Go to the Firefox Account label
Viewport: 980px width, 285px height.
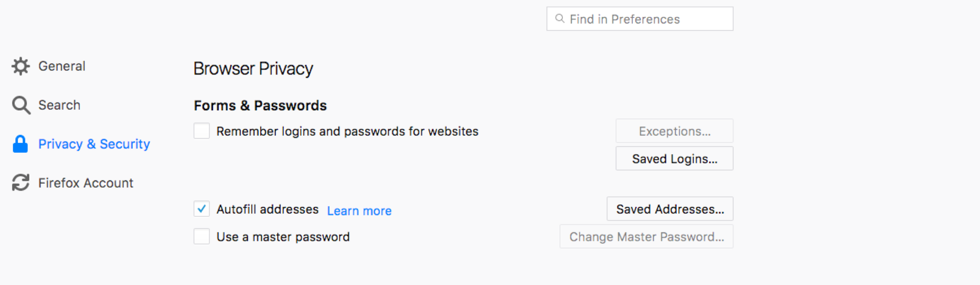pyautogui.click(x=86, y=183)
